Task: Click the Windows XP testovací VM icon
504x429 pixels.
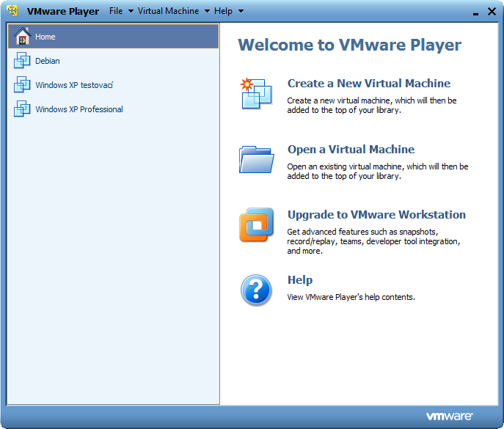Action: pyautogui.click(x=22, y=84)
